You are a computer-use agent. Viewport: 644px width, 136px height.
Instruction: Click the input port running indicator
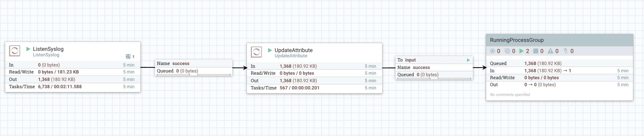(x=468, y=60)
